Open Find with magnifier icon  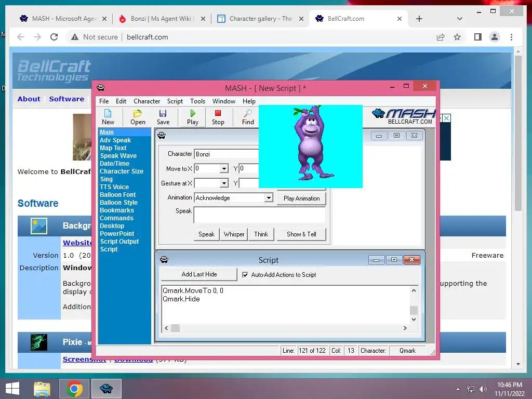[x=248, y=117]
